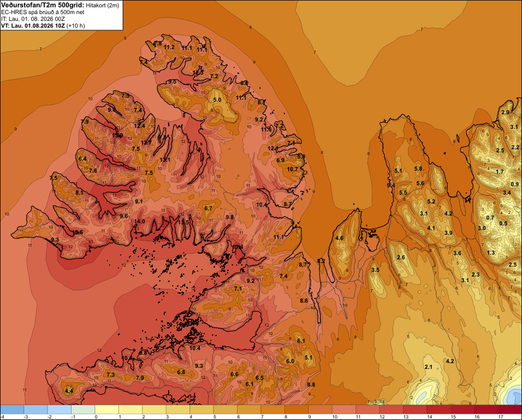Click the 4.1 temperature value
The width and height of the screenshot is (522, 420).
[x=431, y=228]
